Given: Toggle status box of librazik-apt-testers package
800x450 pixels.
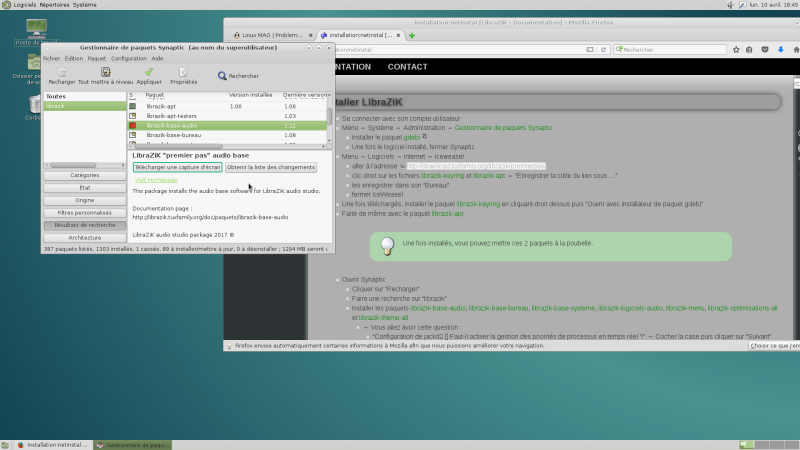Looking at the screenshot, I should coord(133,116).
